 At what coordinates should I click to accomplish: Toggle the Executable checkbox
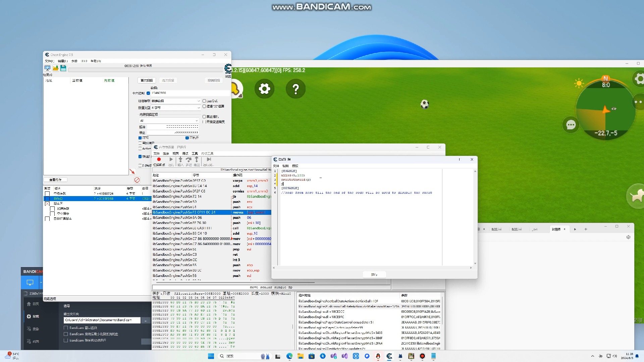pyautogui.click(x=187, y=138)
